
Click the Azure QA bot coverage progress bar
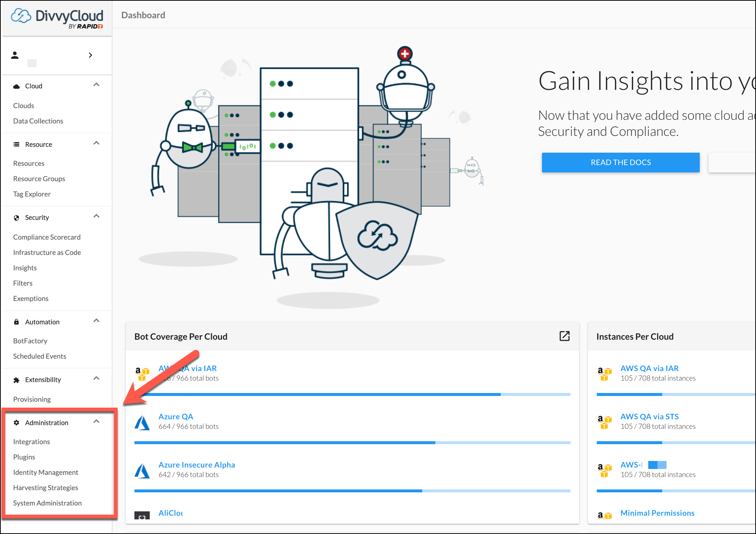[x=352, y=443]
